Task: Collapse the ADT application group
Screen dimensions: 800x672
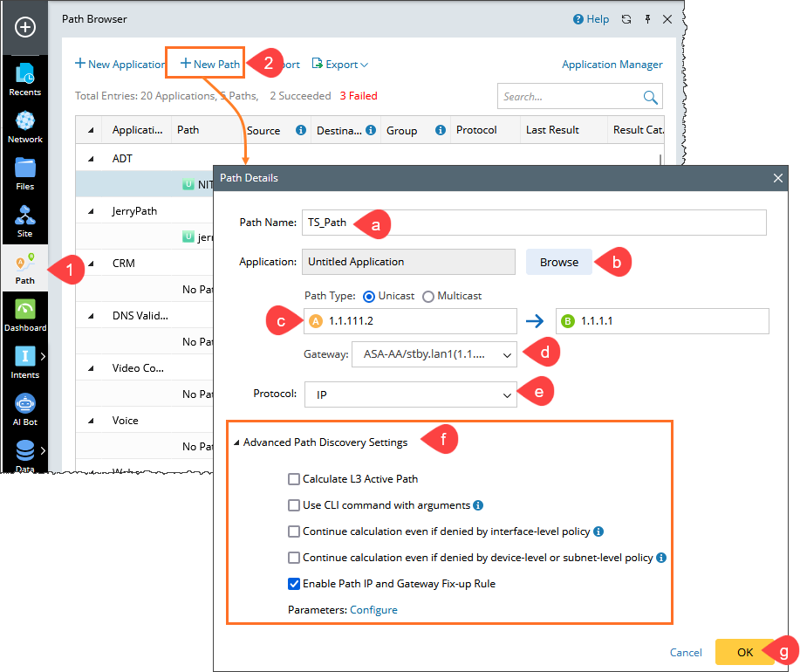Action: click(x=91, y=159)
